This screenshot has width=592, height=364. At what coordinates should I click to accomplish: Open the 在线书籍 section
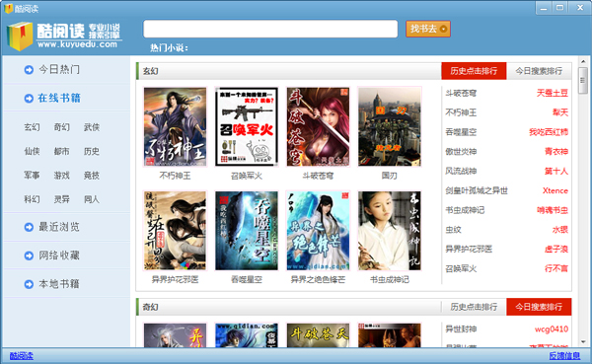59,99
